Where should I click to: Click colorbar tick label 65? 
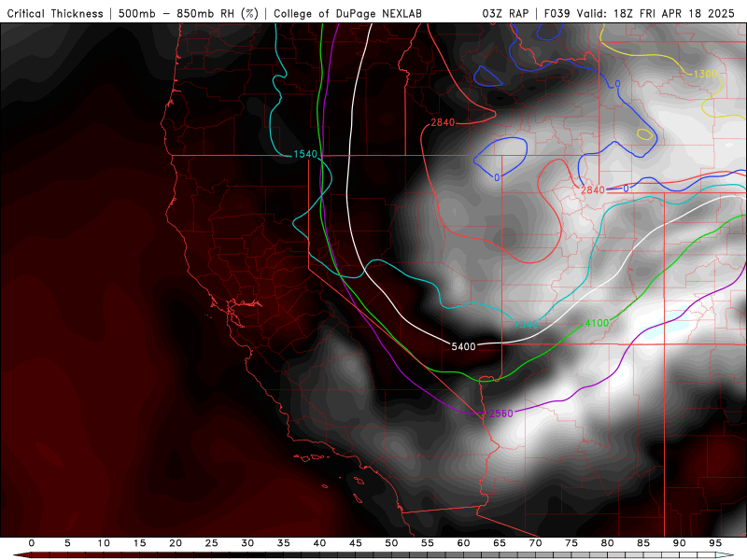[500, 543]
